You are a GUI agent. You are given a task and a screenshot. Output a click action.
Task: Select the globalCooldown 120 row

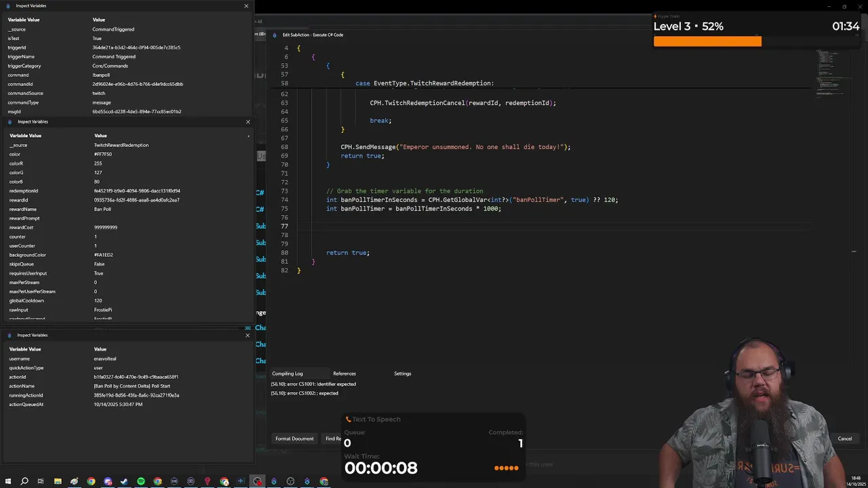(x=127, y=301)
